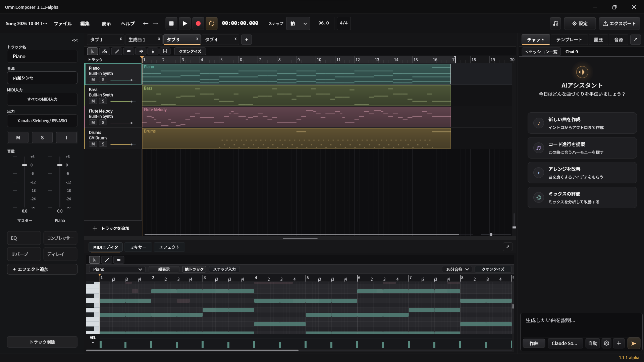Click the plus icon in chat input bar

pyautogui.click(x=619, y=343)
